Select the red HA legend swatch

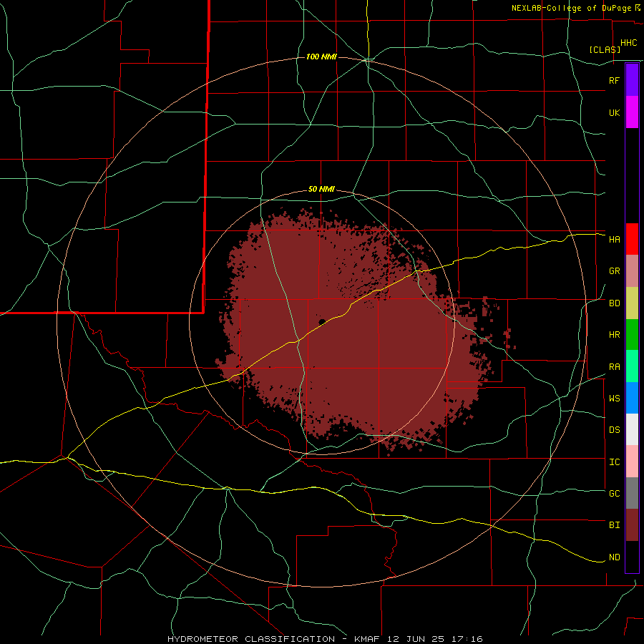click(632, 239)
